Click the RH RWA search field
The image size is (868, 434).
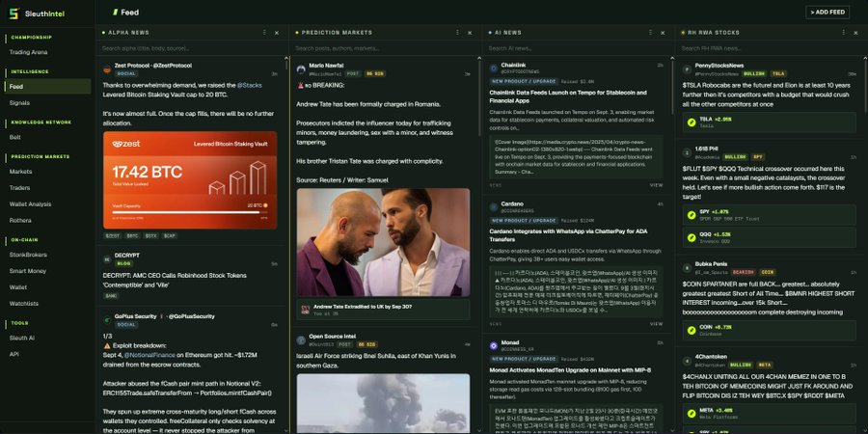pos(771,48)
